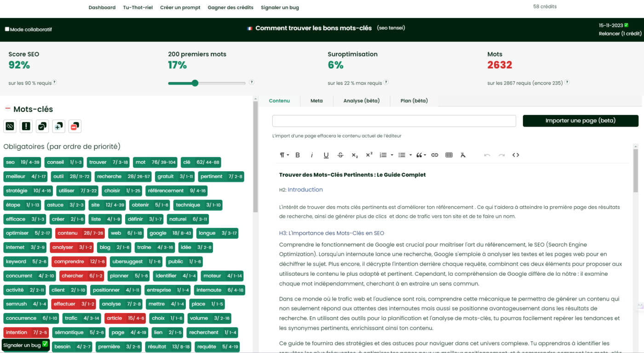Click Importer une page (beta) button
Viewport: 644px width, 353px height.
point(581,121)
